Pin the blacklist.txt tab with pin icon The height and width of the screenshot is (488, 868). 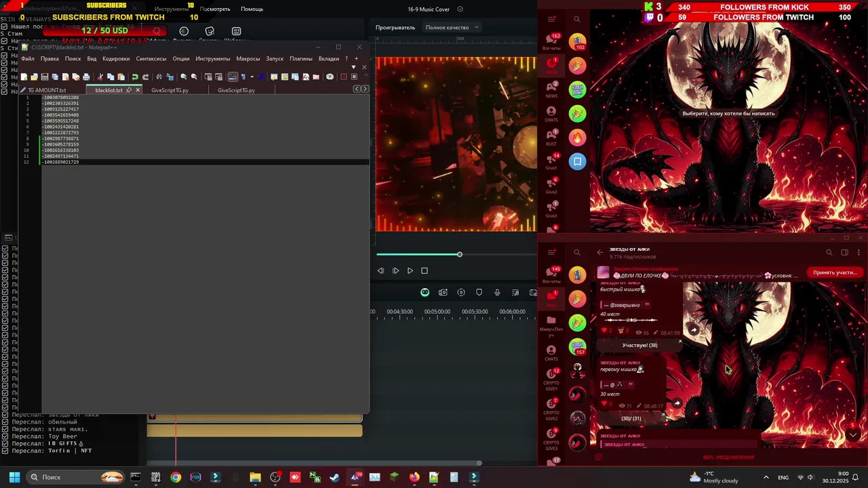[x=129, y=90]
